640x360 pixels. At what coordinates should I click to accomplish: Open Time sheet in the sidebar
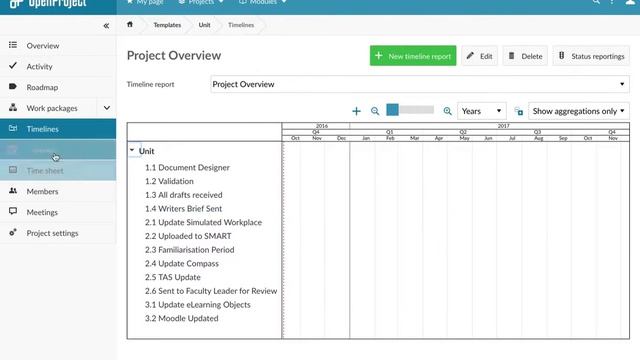click(58, 170)
